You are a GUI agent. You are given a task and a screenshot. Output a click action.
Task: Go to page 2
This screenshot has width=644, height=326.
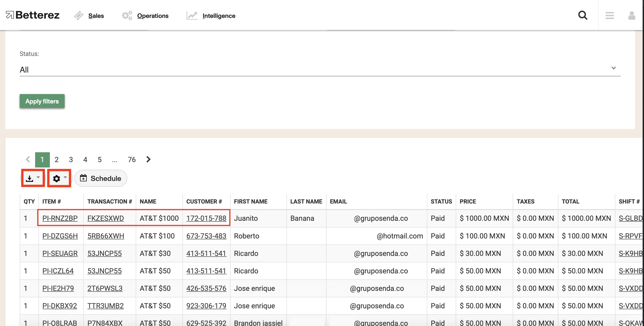pyautogui.click(x=57, y=159)
